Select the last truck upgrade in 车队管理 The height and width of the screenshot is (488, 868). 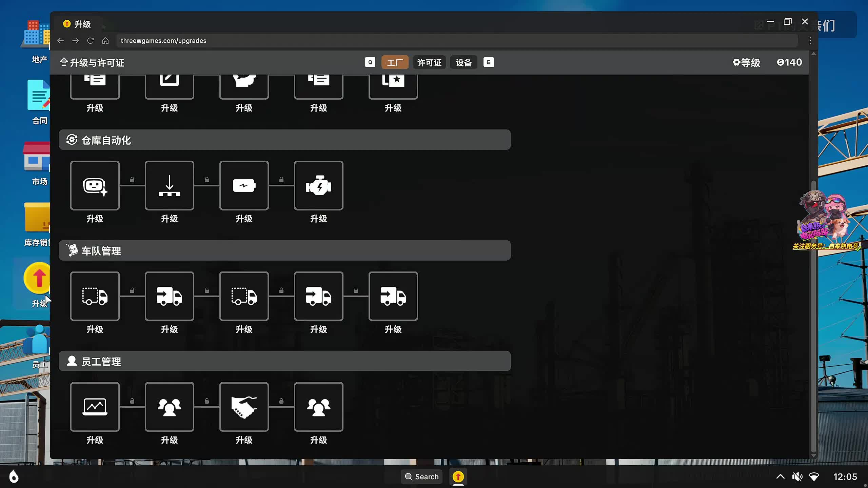[393, 296]
